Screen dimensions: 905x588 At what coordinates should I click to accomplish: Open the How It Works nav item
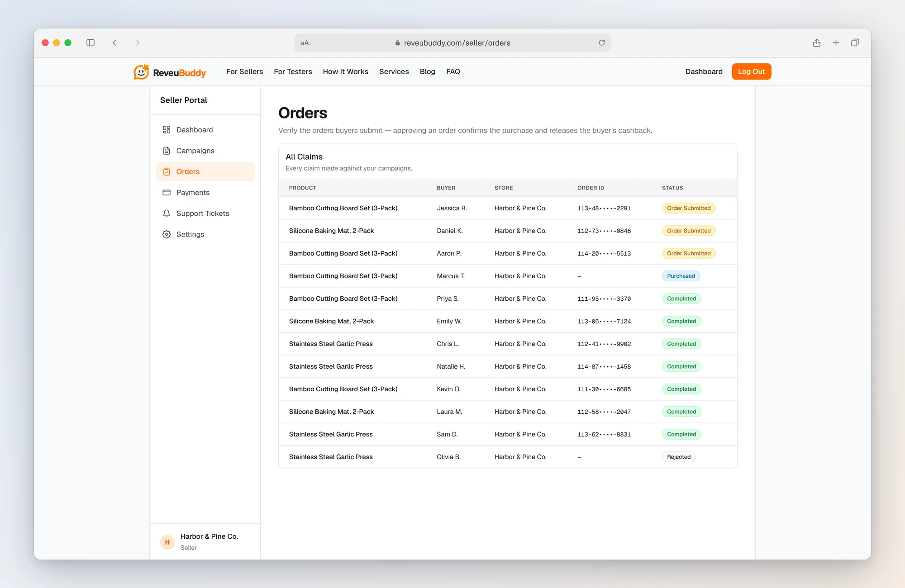point(346,71)
